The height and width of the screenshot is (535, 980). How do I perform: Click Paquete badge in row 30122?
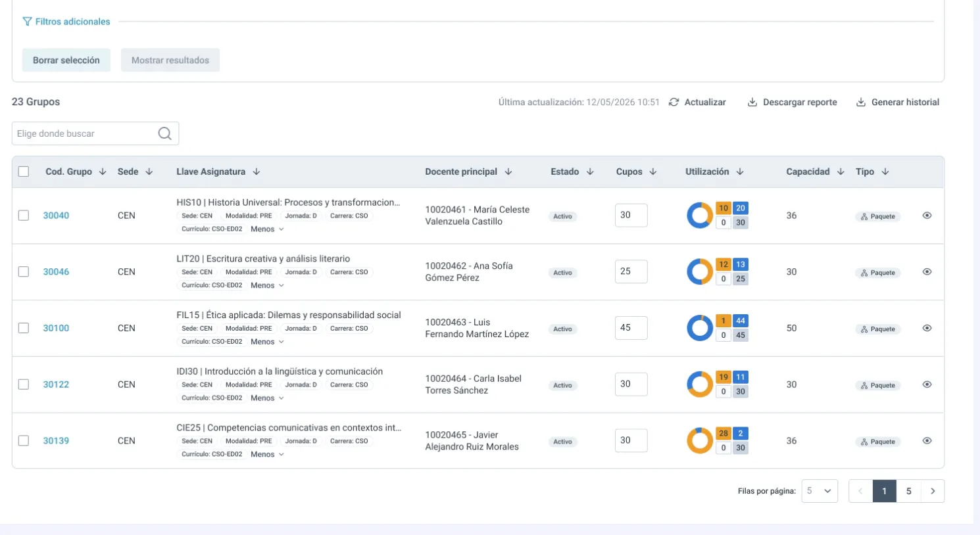click(x=878, y=385)
